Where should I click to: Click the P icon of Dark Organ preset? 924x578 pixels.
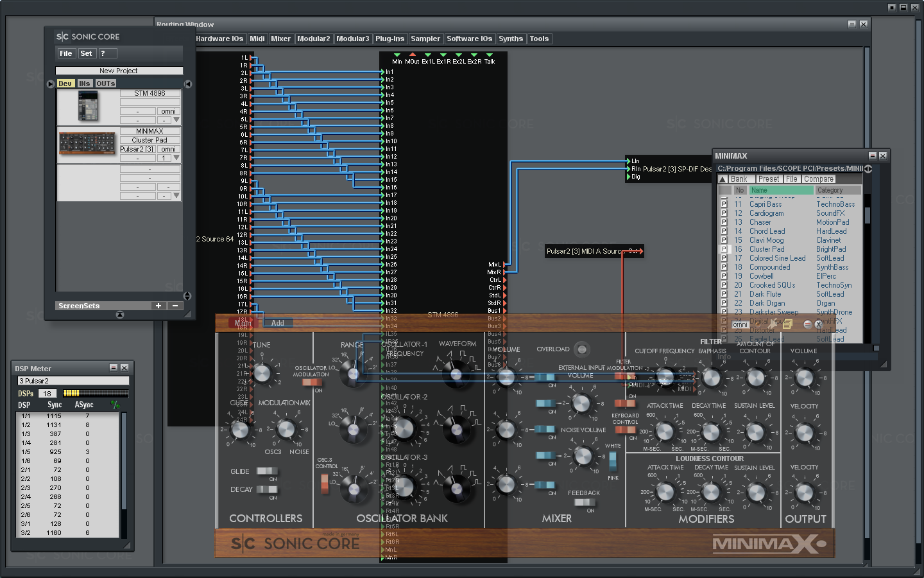(724, 303)
